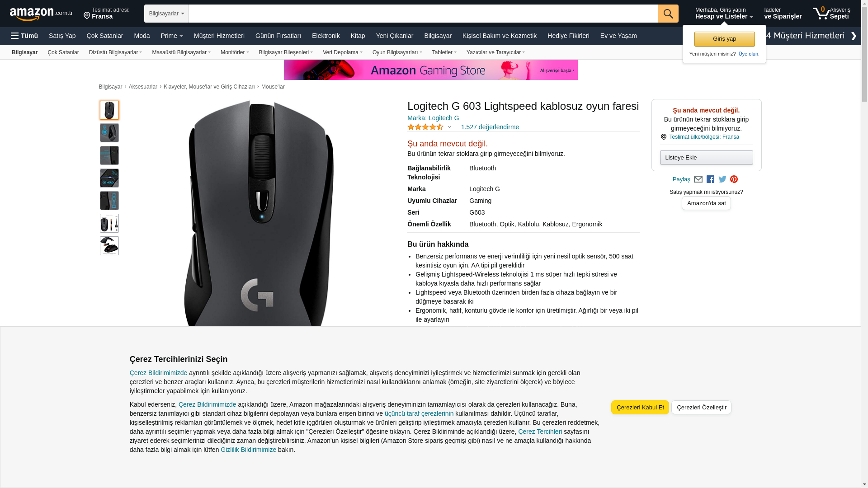868x488 pixels.
Task: Expand the star rating breakdown arrow
Action: [449, 127]
